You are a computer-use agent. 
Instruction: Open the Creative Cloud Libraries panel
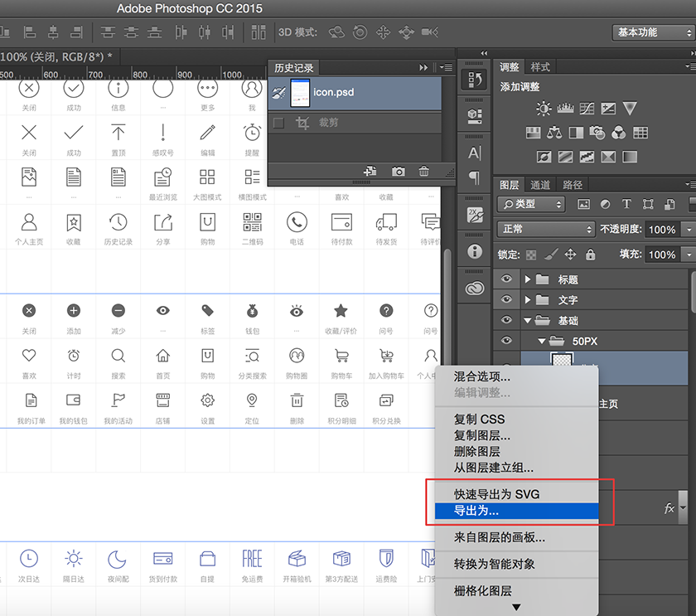click(x=475, y=289)
